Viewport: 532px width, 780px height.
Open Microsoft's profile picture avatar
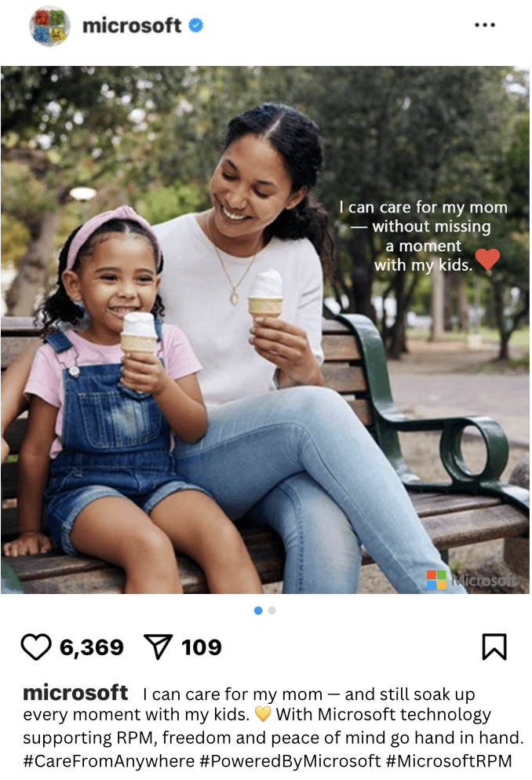point(49,26)
